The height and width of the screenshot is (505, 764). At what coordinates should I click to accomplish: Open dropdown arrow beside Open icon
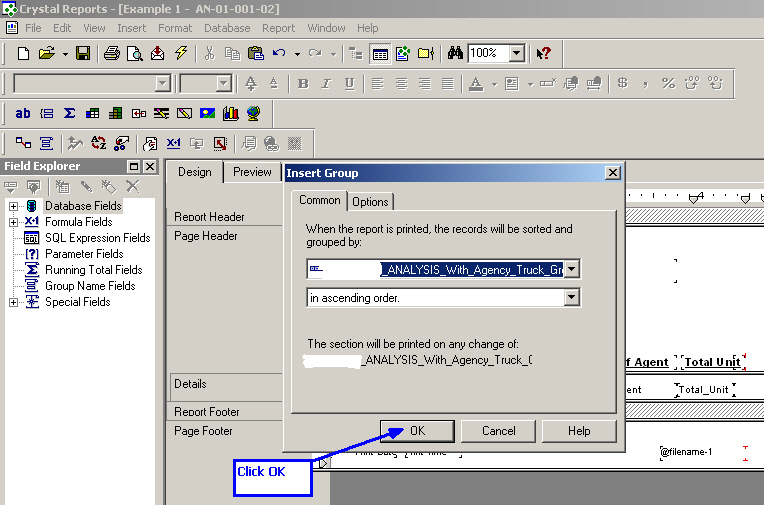coord(65,54)
